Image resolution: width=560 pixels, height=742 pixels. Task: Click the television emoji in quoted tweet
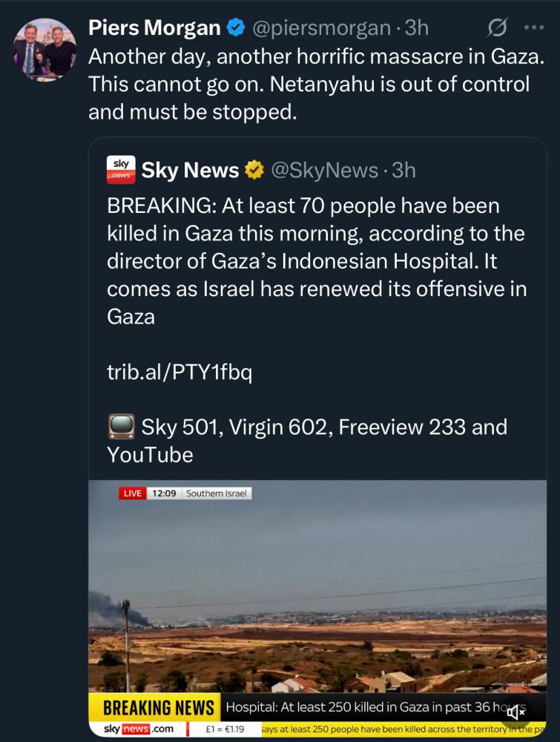pos(121,427)
